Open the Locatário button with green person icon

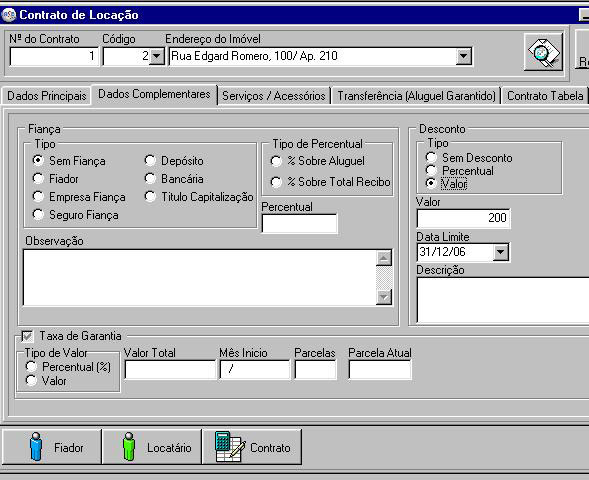click(x=152, y=447)
